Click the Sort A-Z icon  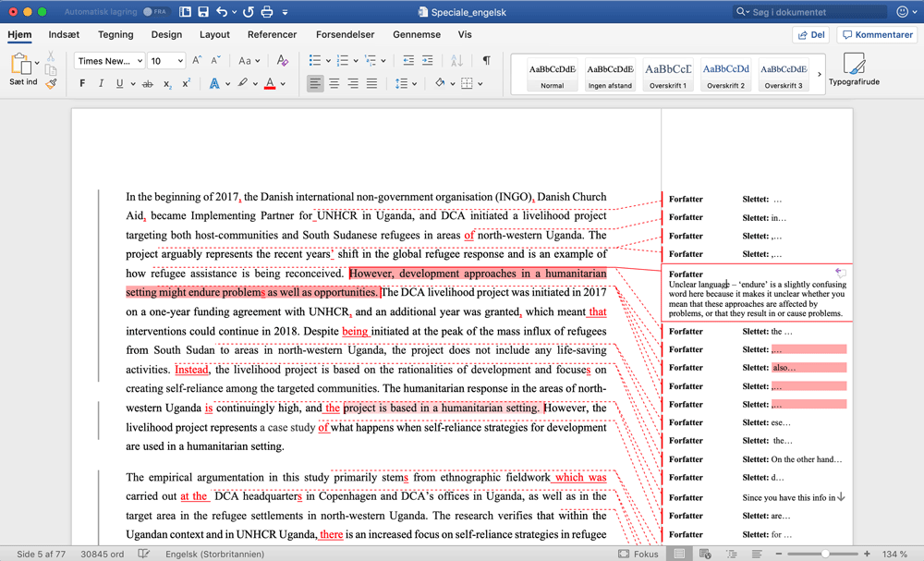456,60
